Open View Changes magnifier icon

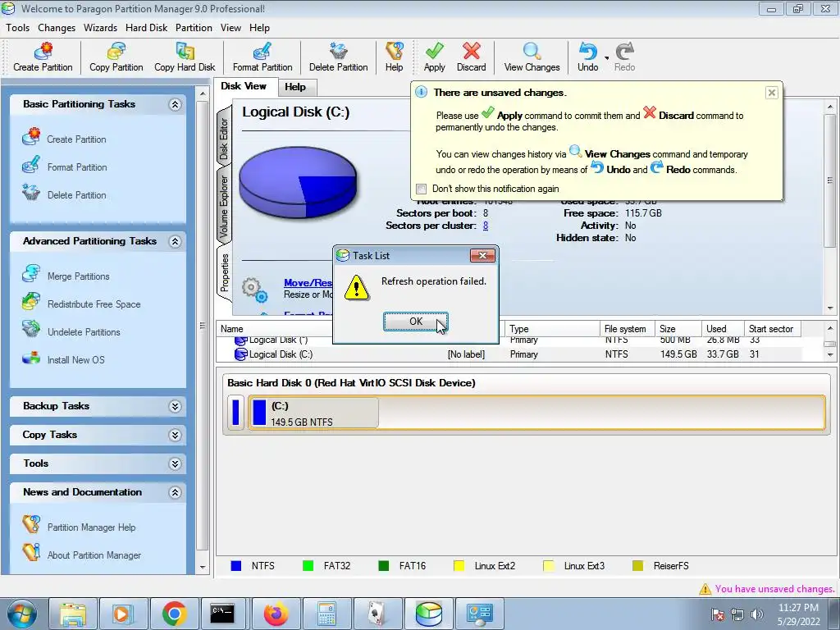pyautogui.click(x=532, y=52)
